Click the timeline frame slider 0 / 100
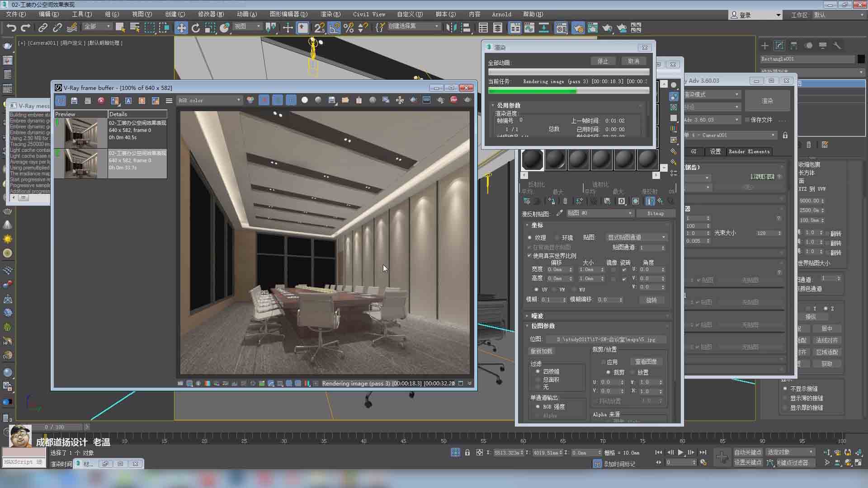The image size is (868, 488). tap(54, 427)
